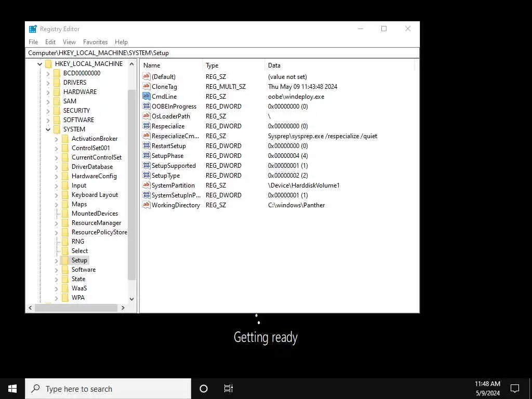Screen dimensions: 532x399
Task: Select the SECURITY key
Action: pos(76,111)
